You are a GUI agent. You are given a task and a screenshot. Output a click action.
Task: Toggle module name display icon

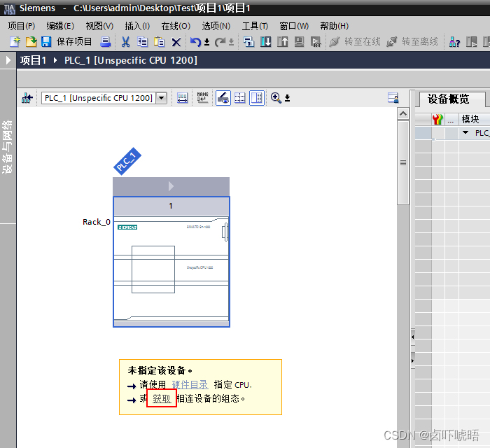tap(202, 98)
